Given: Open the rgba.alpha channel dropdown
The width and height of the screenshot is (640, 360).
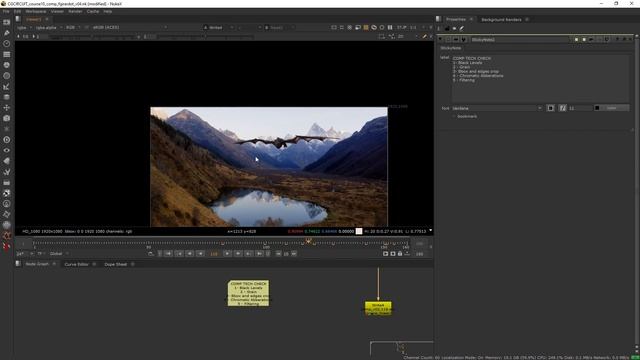Looking at the screenshot, I should point(49,27).
